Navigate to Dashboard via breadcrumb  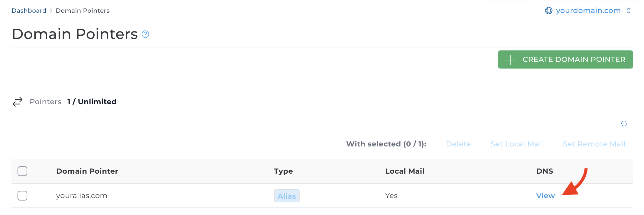click(x=29, y=10)
